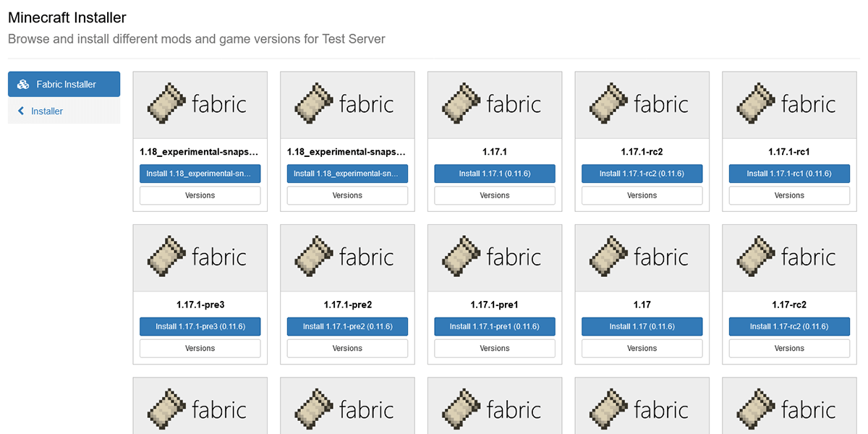Screen dimensions: 868x434
Task: Open Versions for the 1.17.1 card
Action: click(495, 195)
